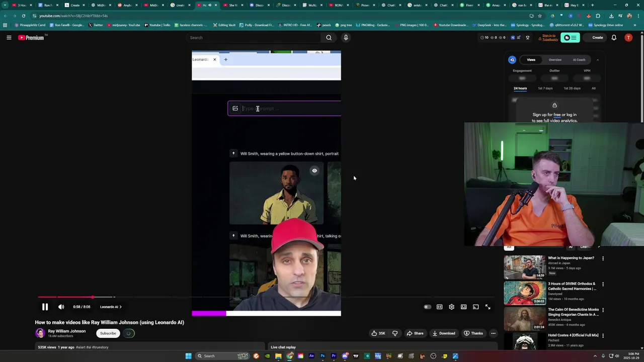Collapse the vidIQ panel with chevron
Image resolution: width=644 pixels, height=362 pixels.
coord(598,60)
